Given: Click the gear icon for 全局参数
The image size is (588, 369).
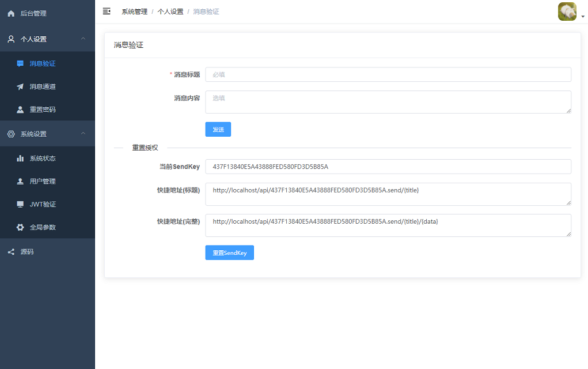Looking at the screenshot, I should tap(20, 227).
